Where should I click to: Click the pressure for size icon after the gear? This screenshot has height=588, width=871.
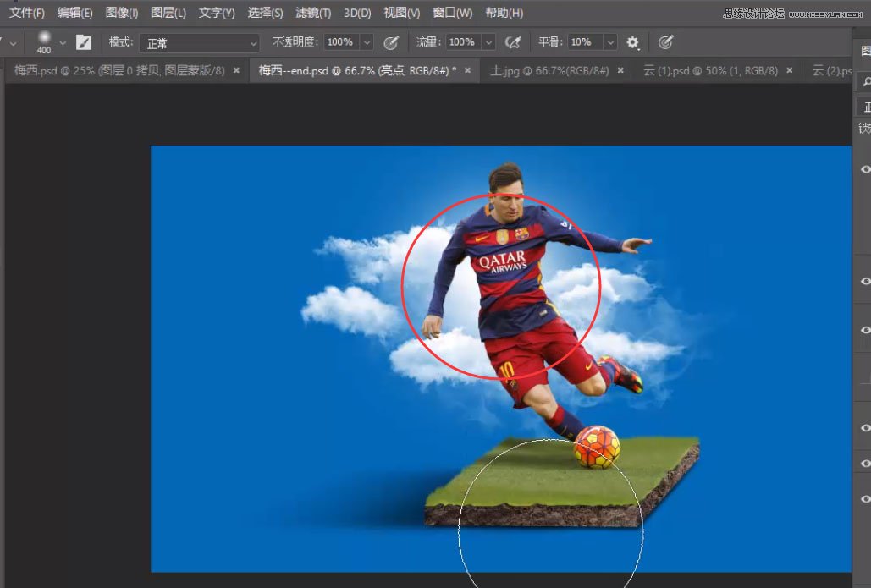pyautogui.click(x=666, y=42)
